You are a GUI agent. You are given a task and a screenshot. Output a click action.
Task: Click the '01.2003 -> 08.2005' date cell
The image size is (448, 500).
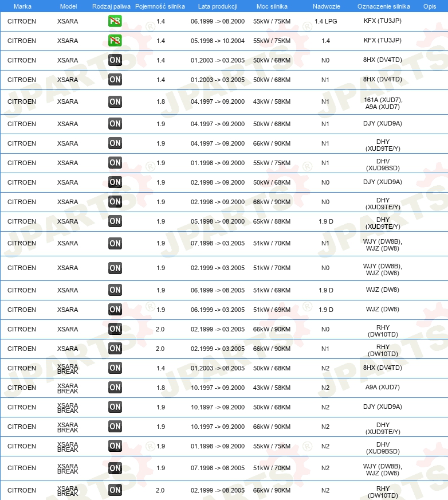218,368
